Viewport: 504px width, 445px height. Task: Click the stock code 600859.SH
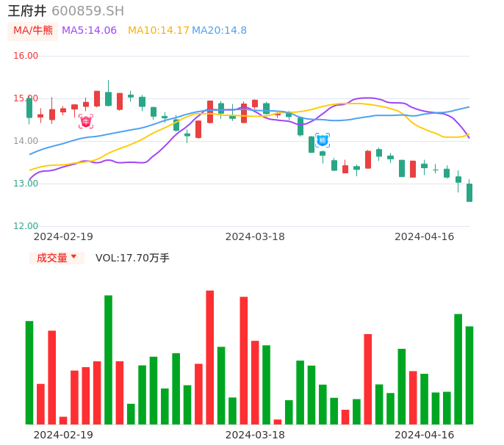point(87,11)
